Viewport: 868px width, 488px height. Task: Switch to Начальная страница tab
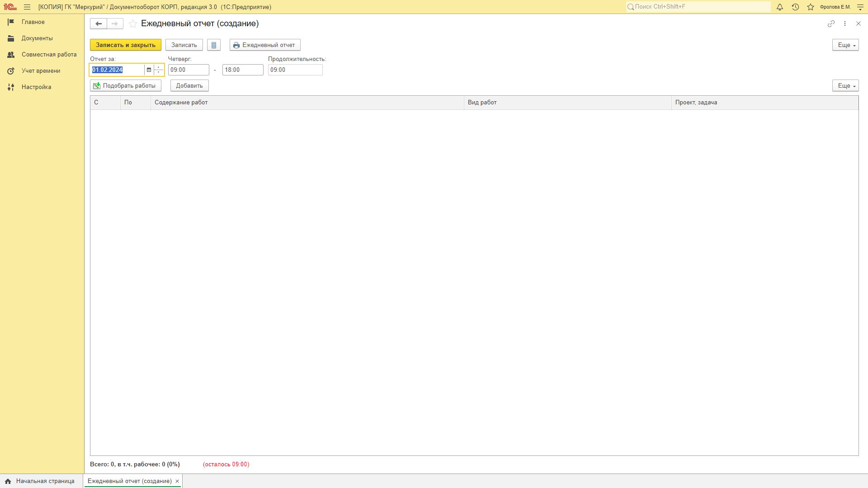[42, 481]
